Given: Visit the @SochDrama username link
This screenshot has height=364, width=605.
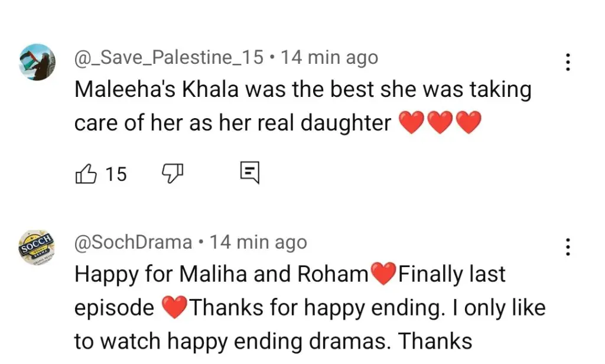Looking at the screenshot, I should [133, 242].
